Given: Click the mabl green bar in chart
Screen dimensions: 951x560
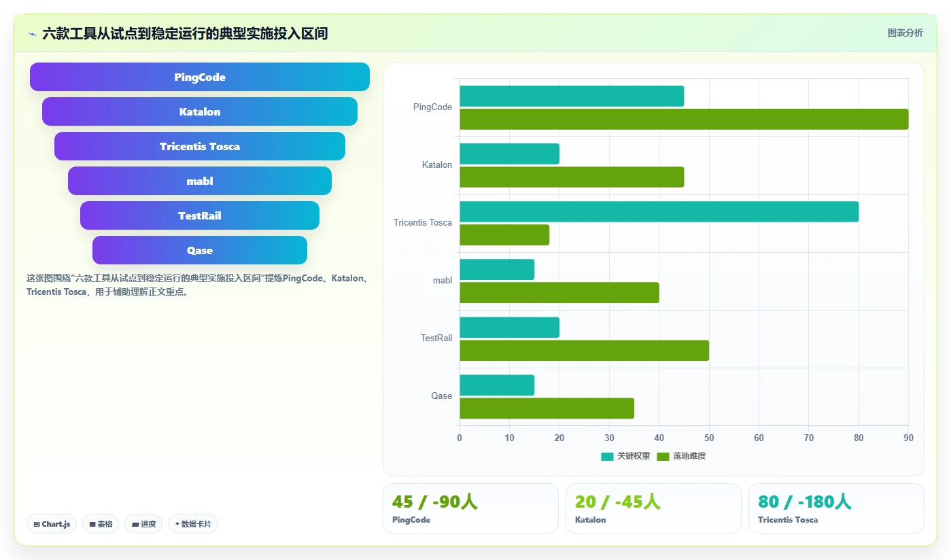Looking at the screenshot, I should [x=559, y=292].
